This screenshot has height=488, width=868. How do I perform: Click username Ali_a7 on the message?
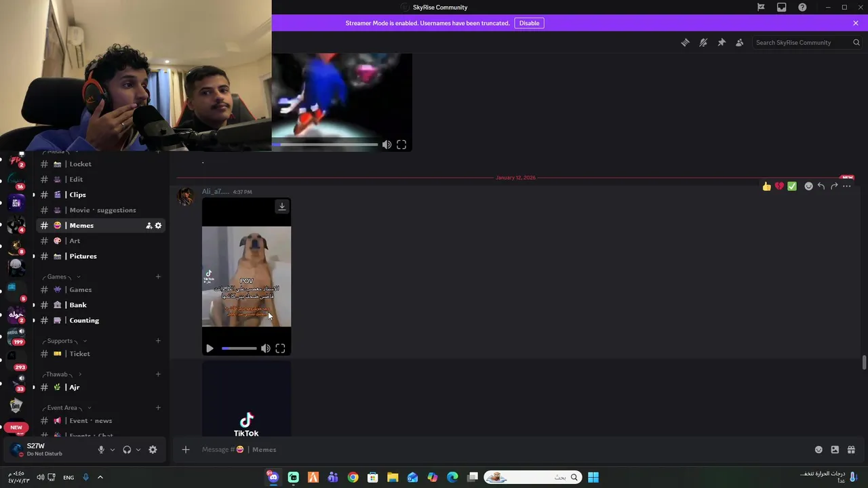(x=216, y=192)
